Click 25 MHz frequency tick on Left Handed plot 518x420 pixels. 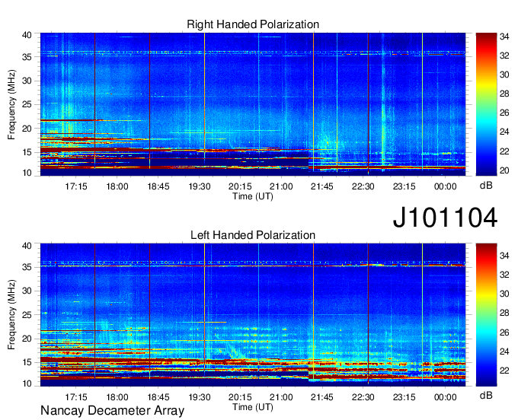tap(27, 315)
